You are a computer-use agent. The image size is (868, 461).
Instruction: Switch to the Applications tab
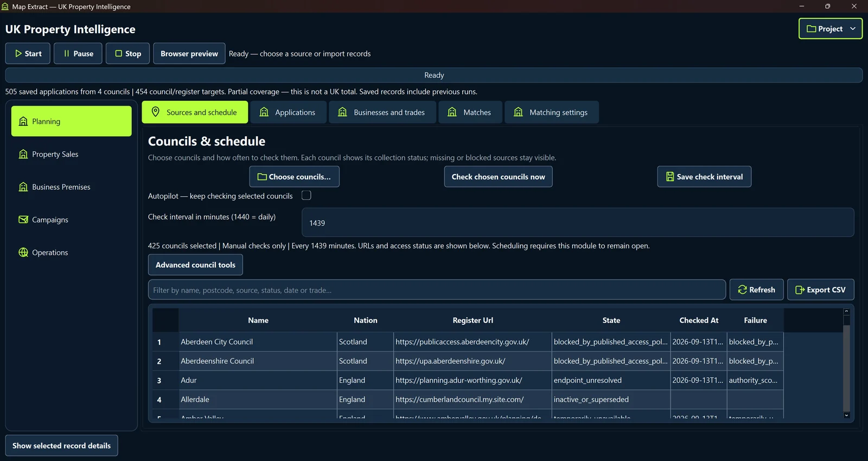(x=288, y=112)
